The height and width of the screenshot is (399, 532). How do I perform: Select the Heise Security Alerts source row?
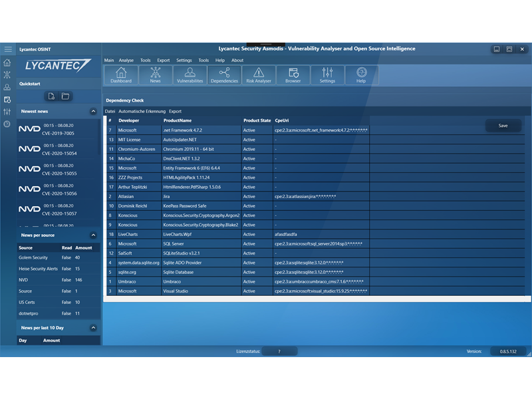click(59, 269)
